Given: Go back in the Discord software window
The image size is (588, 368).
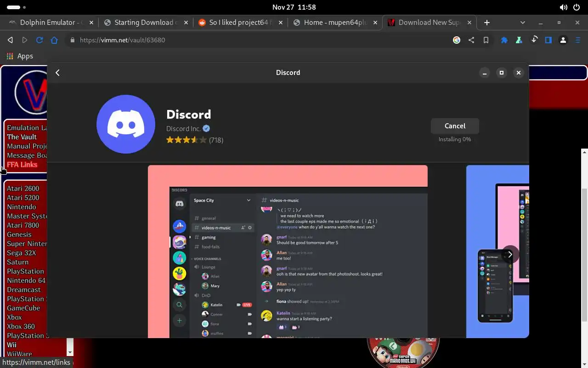Looking at the screenshot, I should [57, 73].
